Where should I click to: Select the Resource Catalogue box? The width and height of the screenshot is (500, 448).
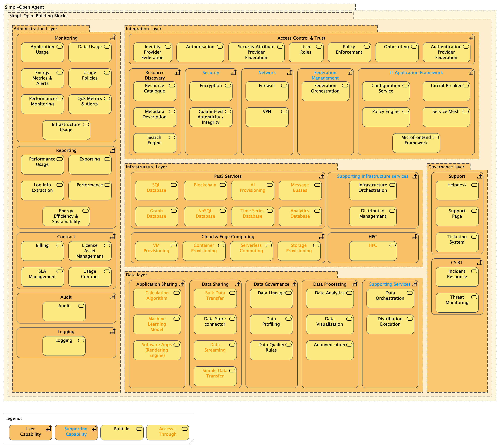[x=155, y=91]
